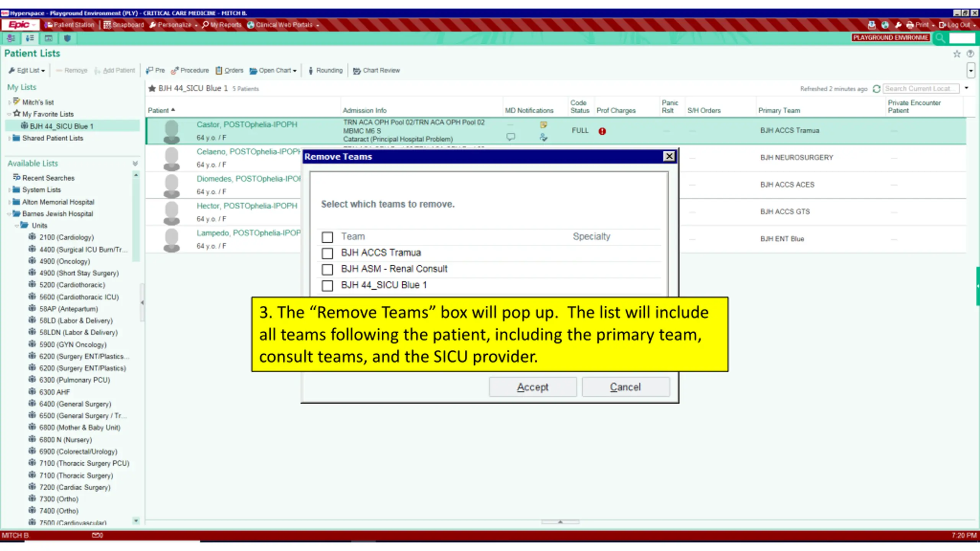Expand Mitch's list tree node
This screenshot has width=980, height=551.
tap(10, 103)
